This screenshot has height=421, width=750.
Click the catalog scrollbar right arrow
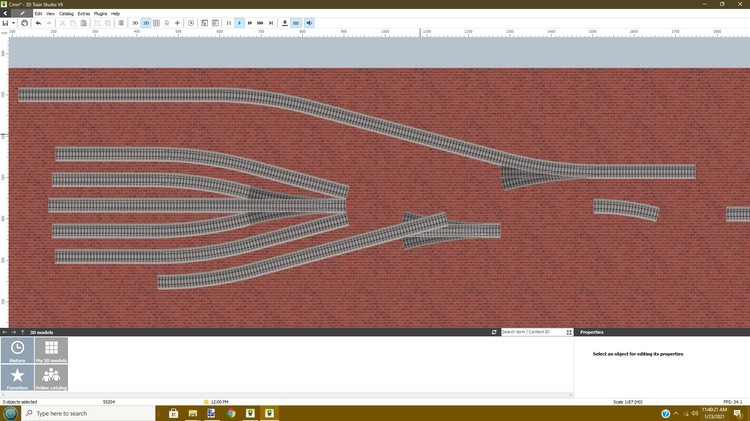pos(571,395)
